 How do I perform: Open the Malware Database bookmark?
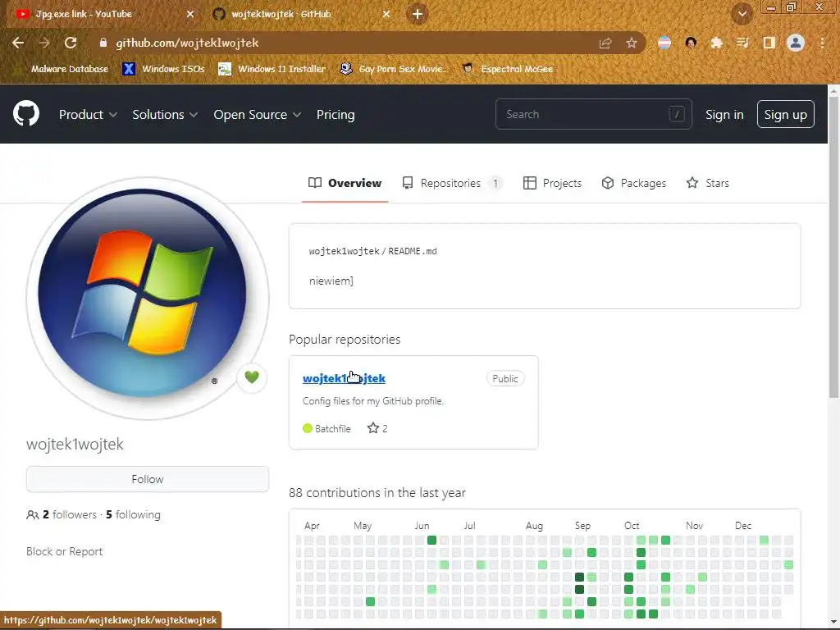pos(63,69)
